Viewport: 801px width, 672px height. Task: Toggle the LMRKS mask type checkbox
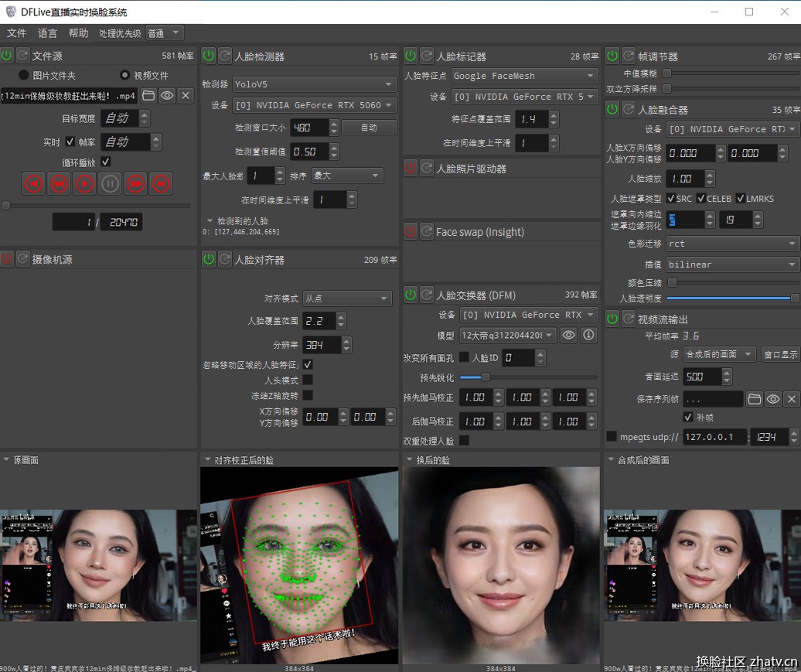click(x=740, y=198)
